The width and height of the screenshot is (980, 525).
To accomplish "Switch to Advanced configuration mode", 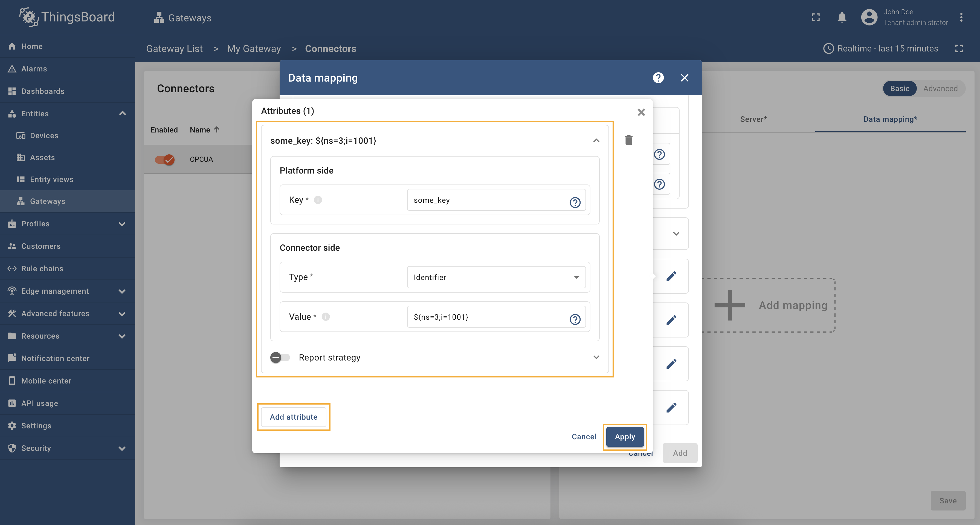I will point(940,88).
